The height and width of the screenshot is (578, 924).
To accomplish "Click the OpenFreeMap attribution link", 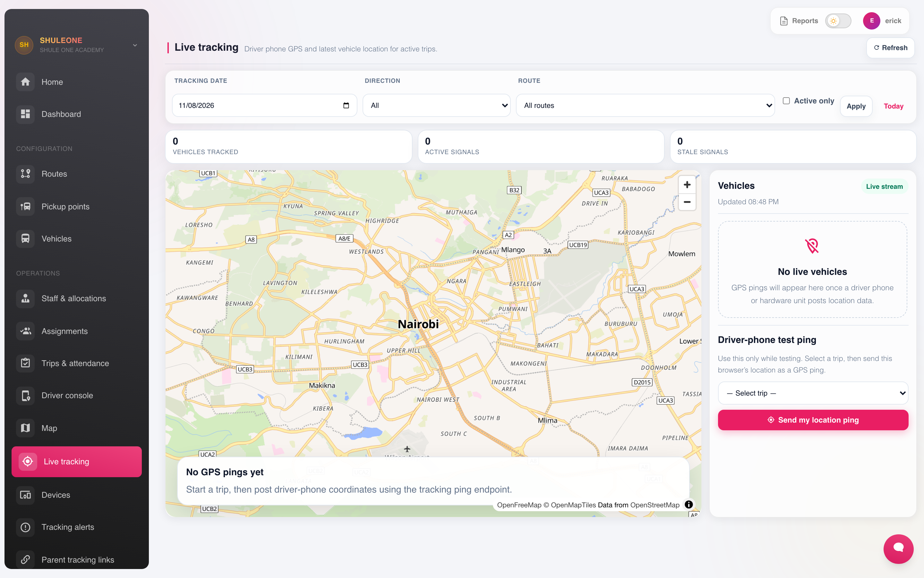I will pyautogui.click(x=519, y=504).
